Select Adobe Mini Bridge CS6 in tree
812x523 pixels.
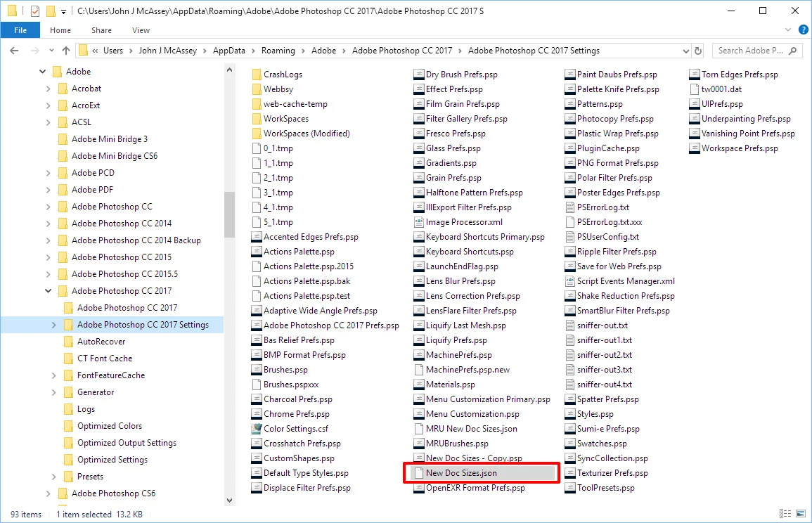point(115,156)
